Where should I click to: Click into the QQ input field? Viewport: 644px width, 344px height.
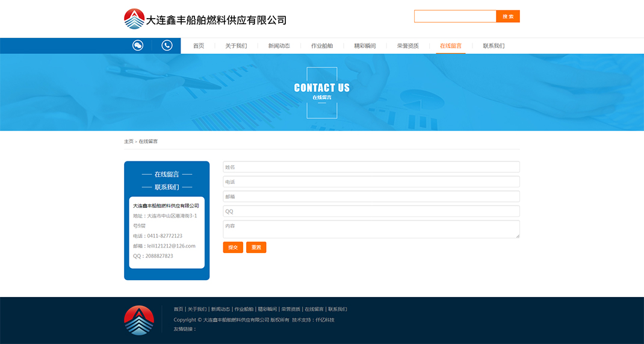[371, 211]
